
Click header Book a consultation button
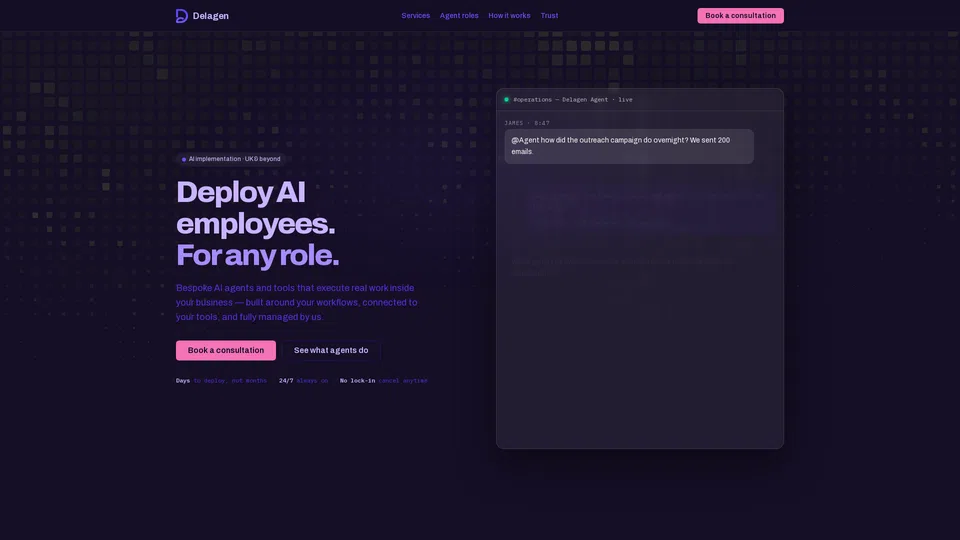click(740, 16)
